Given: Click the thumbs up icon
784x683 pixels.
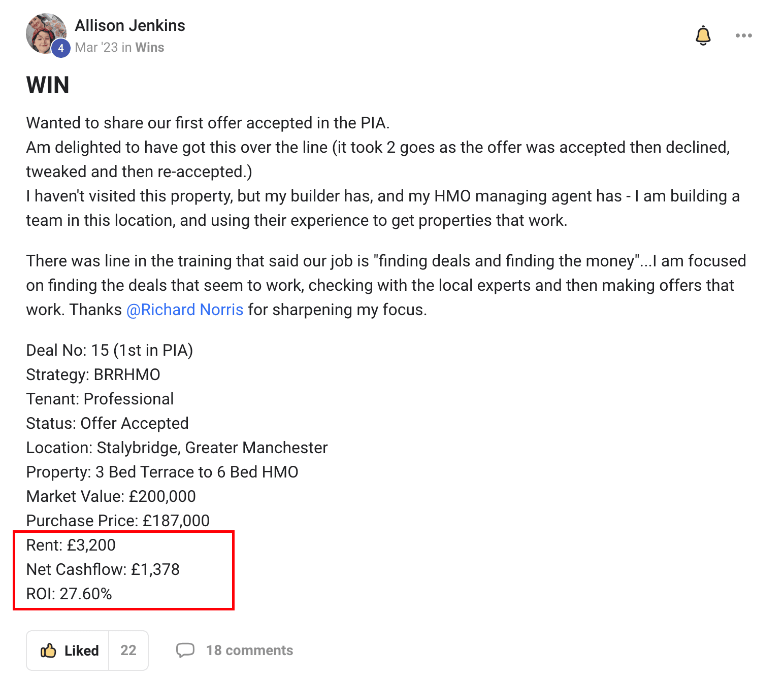Looking at the screenshot, I should point(48,651).
